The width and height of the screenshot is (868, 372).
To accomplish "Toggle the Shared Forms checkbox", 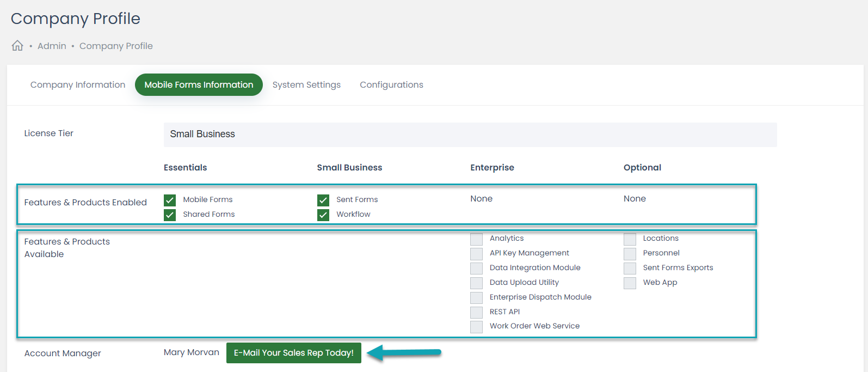I will pyautogui.click(x=170, y=215).
